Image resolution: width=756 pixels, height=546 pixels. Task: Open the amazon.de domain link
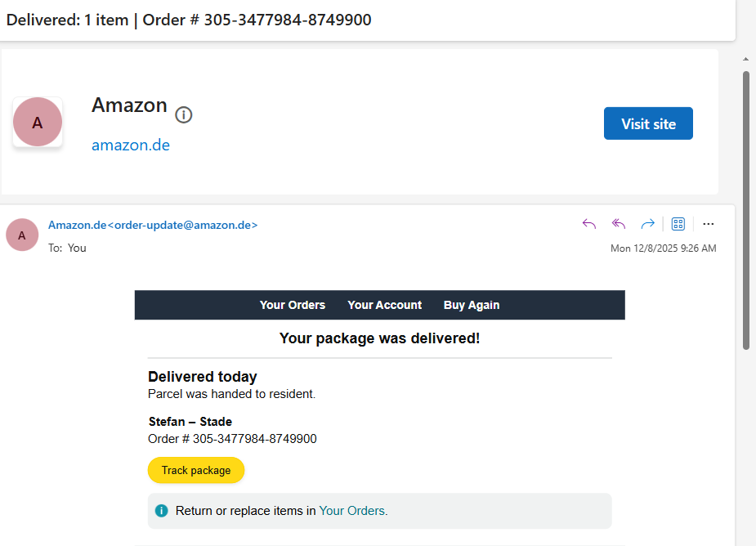coord(131,145)
